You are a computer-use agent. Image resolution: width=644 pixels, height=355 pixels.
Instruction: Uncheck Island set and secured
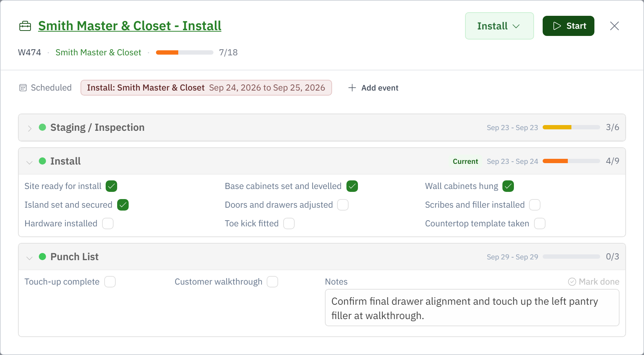(x=123, y=205)
